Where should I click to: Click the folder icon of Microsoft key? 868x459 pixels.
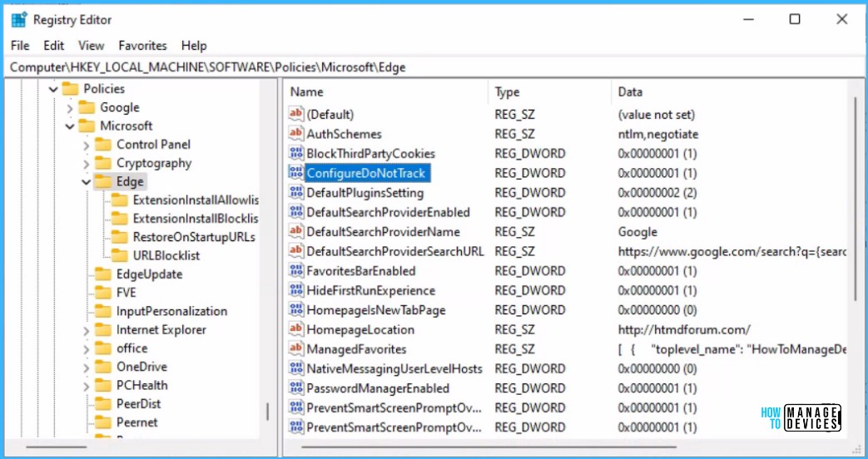click(x=87, y=126)
